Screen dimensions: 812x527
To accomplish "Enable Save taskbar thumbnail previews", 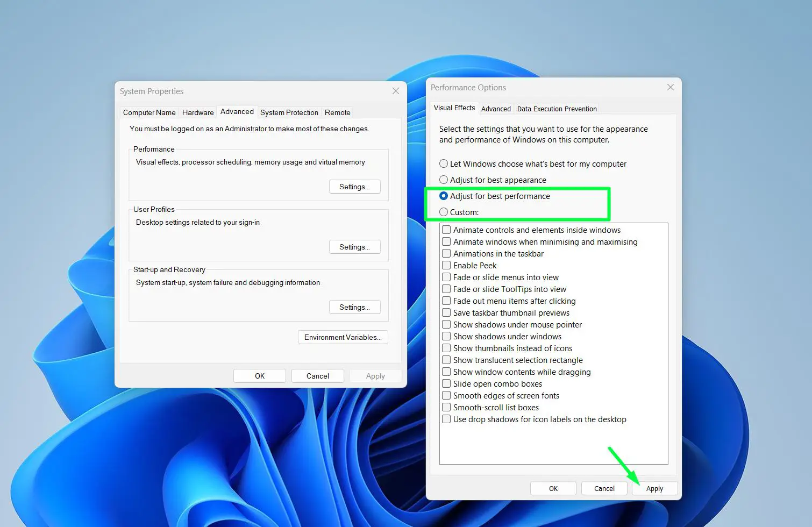I will coord(446,312).
